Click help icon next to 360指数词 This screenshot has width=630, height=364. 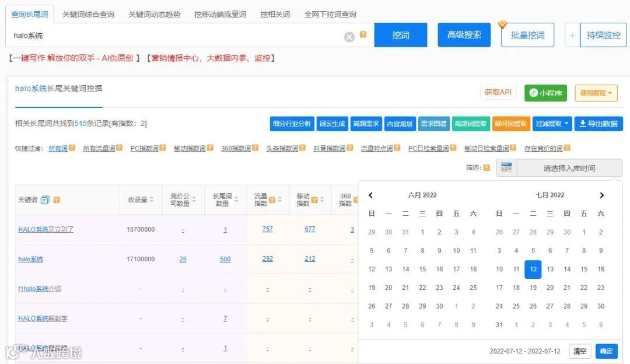click(x=255, y=148)
